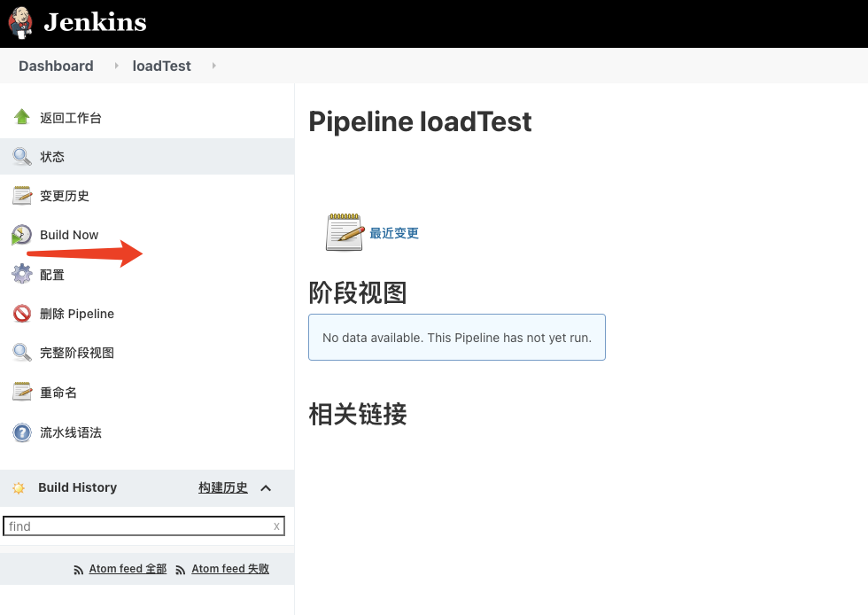Open the 构建历史 trend link

(x=223, y=487)
